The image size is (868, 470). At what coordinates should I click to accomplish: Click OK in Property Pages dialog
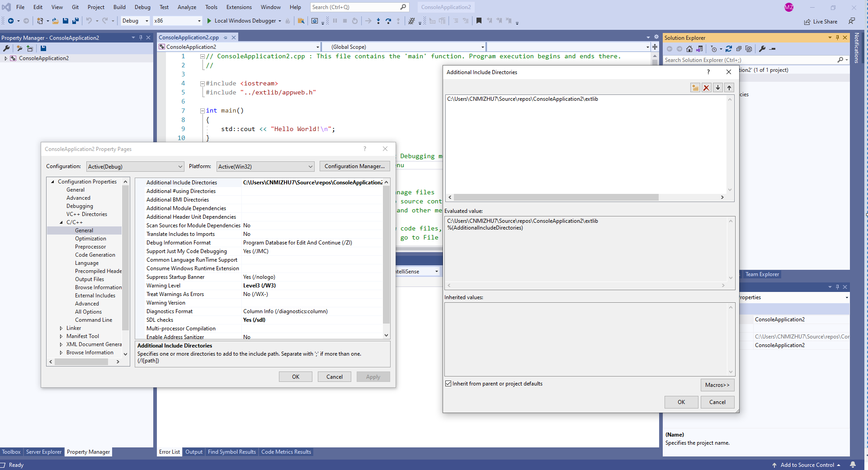(x=295, y=377)
